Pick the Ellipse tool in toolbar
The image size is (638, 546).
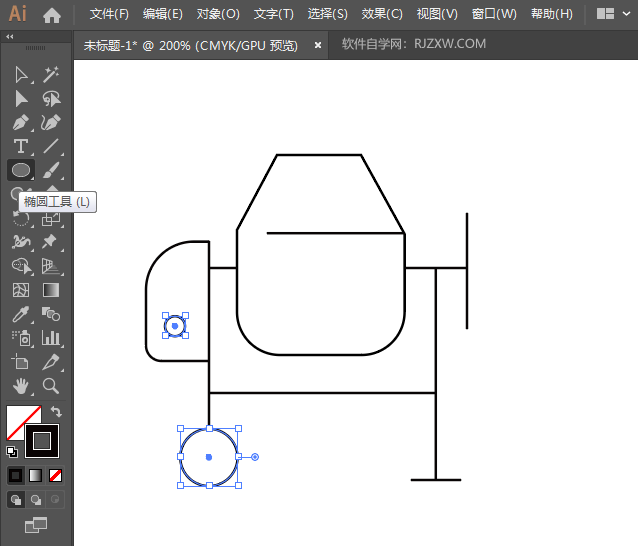[21, 170]
